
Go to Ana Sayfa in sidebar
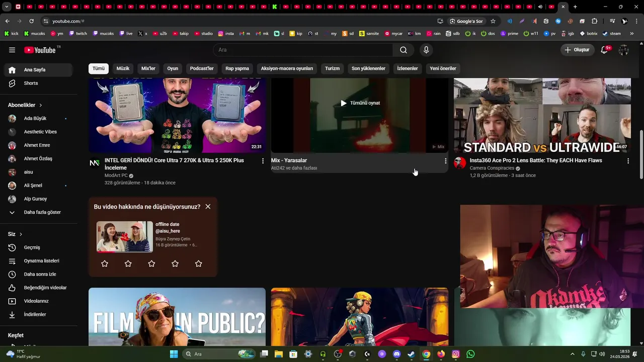(39, 70)
